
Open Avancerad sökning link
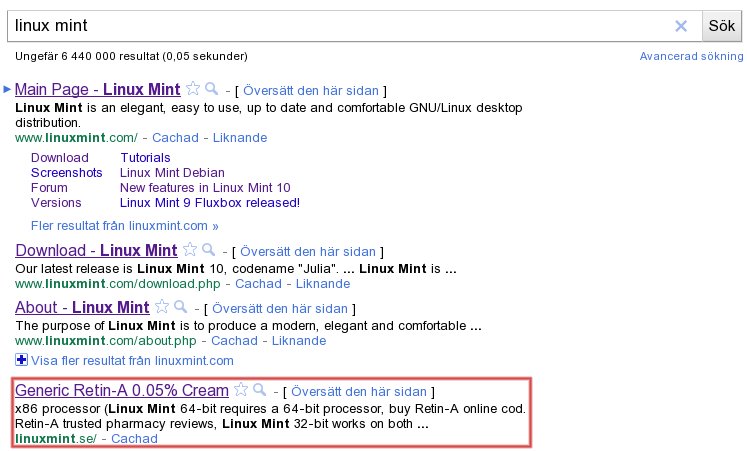point(691,56)
